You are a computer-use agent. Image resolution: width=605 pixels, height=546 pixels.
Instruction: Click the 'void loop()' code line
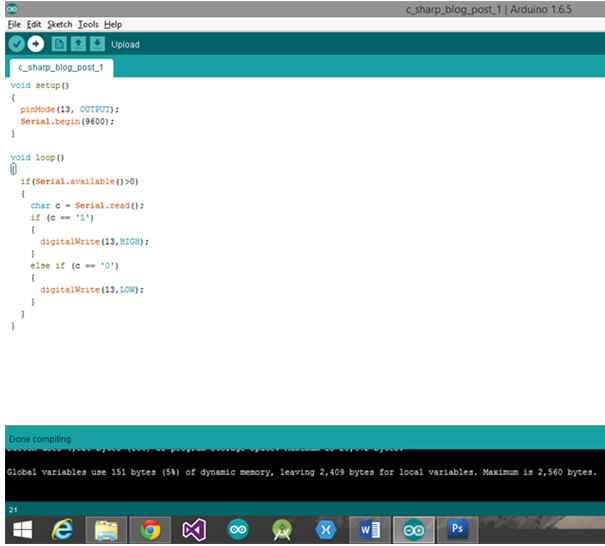click(37, 157)
